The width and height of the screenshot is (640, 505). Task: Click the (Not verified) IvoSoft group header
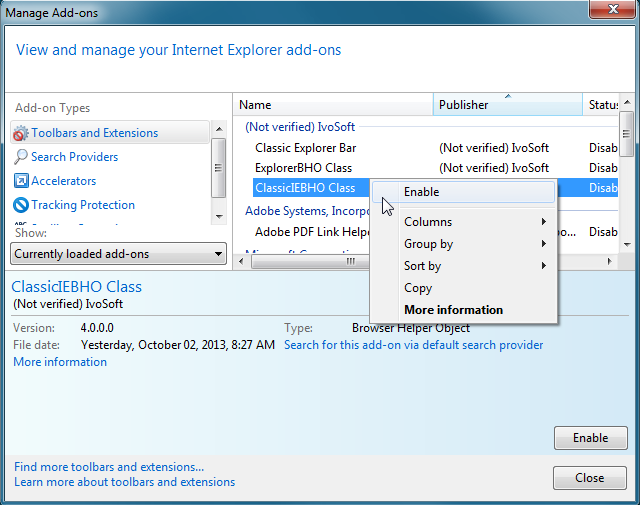point(300,127)
